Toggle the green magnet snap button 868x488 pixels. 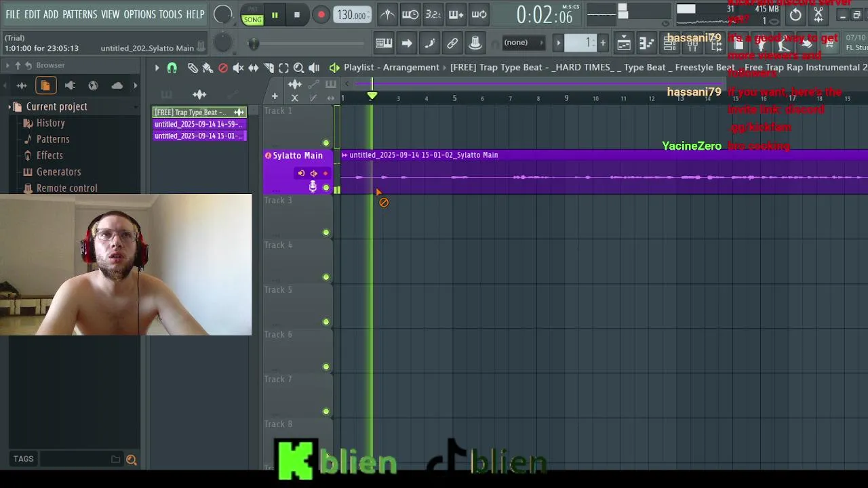172,68
